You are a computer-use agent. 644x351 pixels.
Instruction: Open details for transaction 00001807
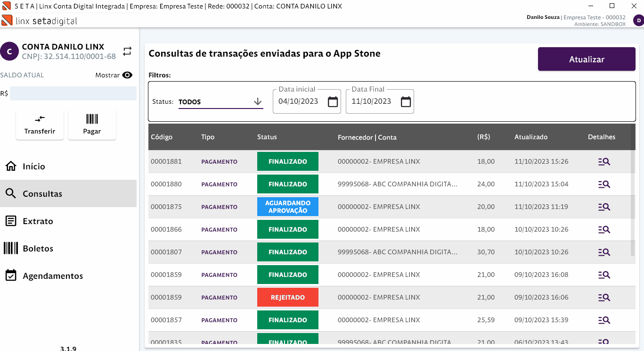604,252
